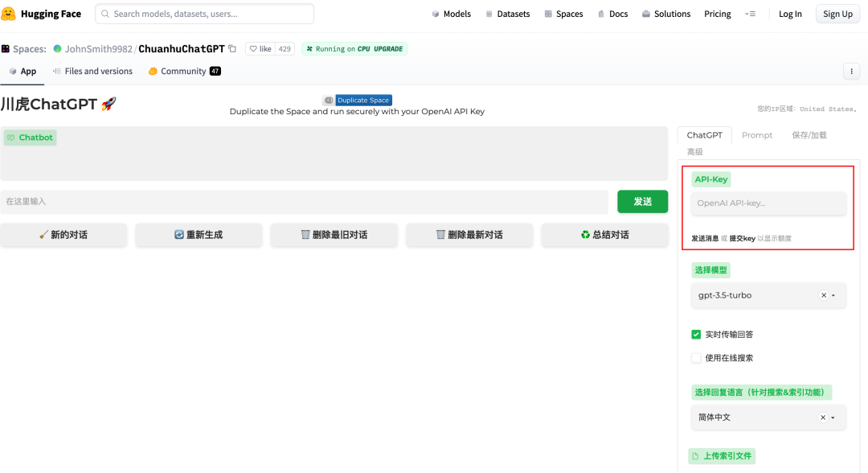Enable the 使用在线搜索 checkbox

(696, 358)
